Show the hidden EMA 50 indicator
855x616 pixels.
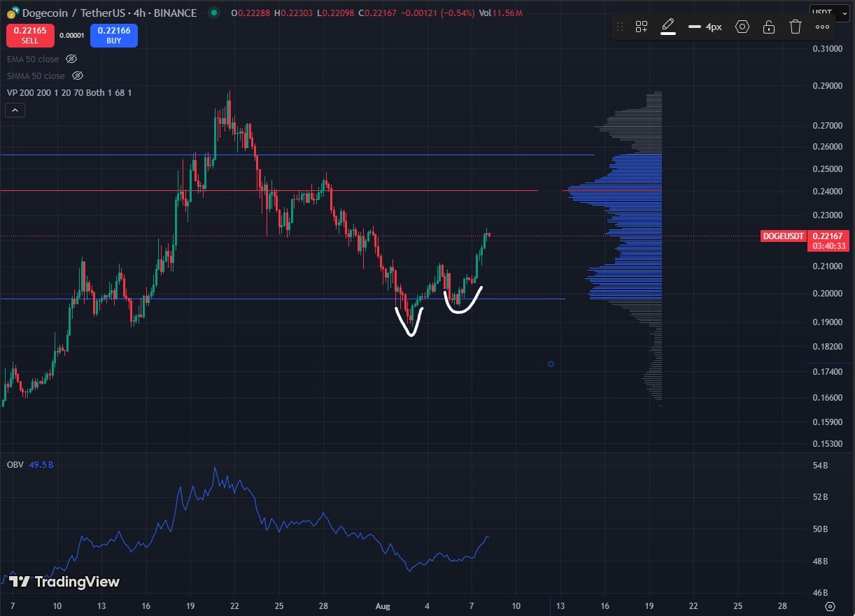click(71, 59)
